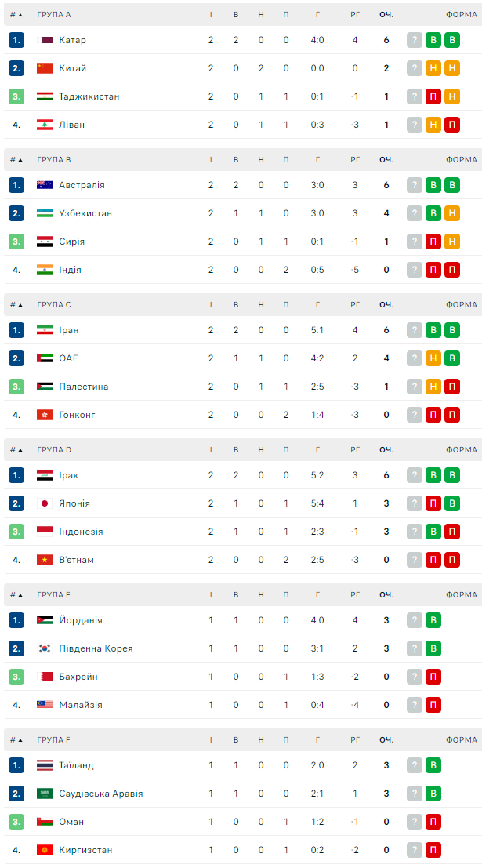Click the Japan flag icon

tap(45, 503)
